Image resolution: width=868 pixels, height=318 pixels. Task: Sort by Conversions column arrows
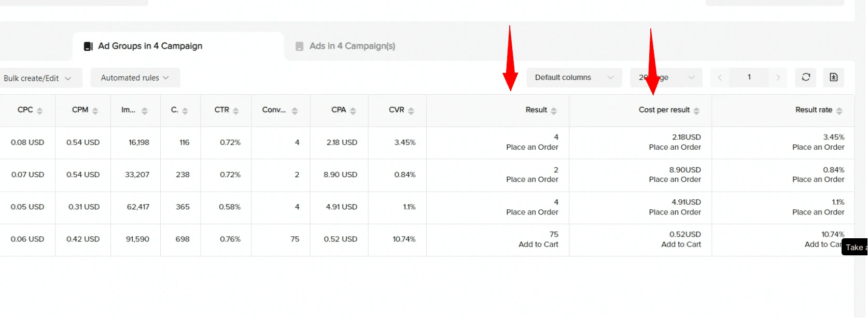click(295, 110)
